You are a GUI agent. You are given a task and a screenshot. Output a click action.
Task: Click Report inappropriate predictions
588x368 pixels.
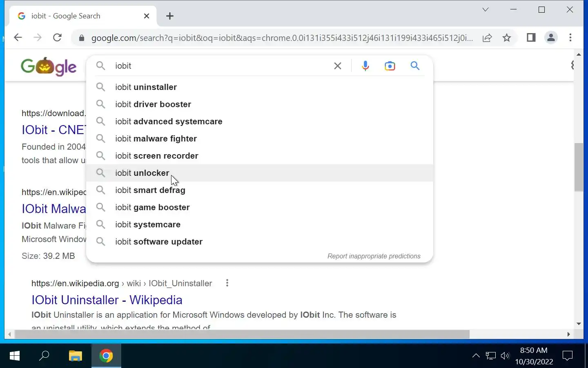tap(374, 256)
